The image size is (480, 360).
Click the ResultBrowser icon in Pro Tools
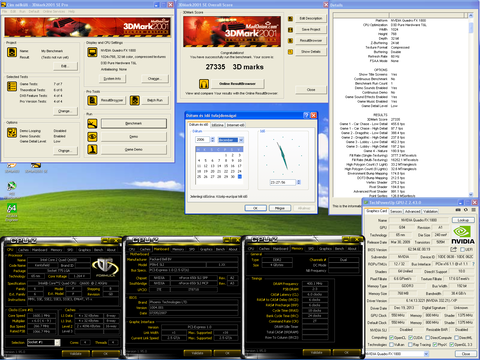tap(92, 100)
